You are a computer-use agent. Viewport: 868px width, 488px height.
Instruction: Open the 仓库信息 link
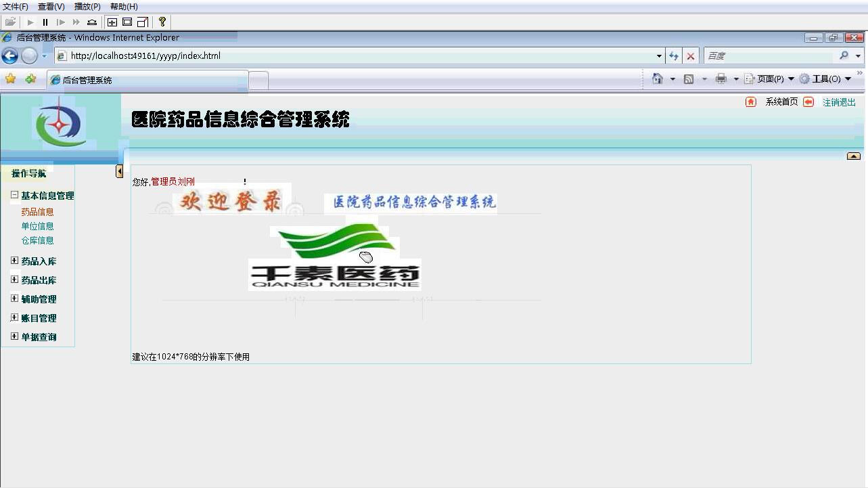click(37, 240)
